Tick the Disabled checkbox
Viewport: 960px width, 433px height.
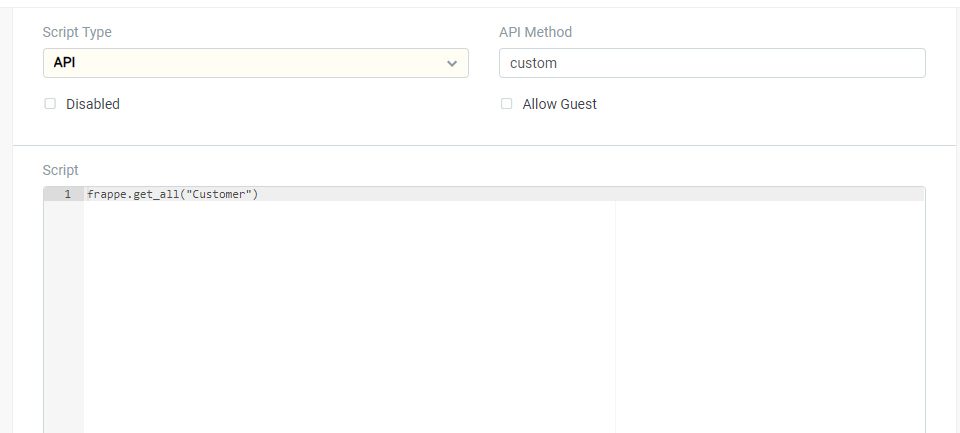50,104
